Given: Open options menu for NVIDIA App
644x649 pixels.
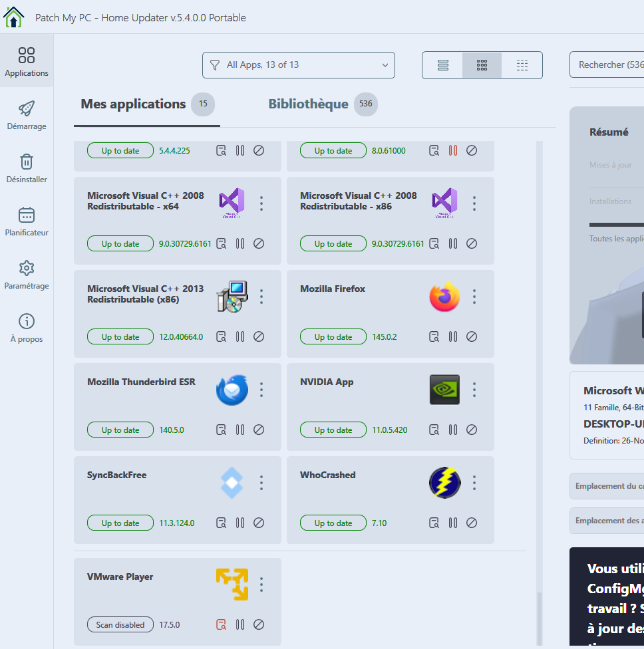Looking at the screenshot, I should [474, 390].
